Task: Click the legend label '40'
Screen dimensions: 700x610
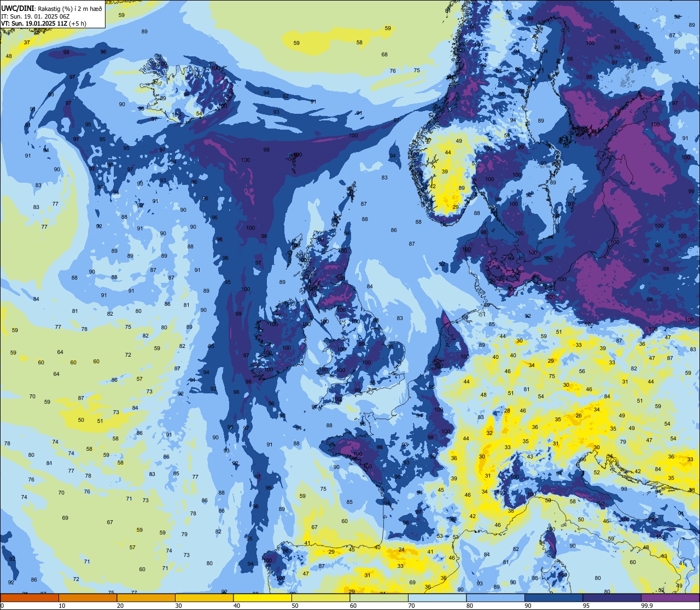Action: (237, 606)
